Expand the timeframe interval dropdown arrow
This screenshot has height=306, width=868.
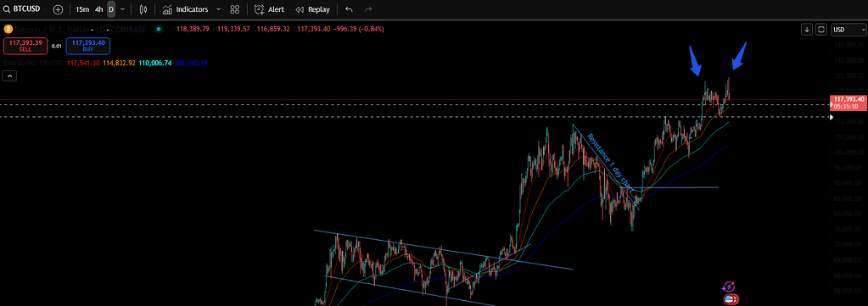click(x=122, y=9)
